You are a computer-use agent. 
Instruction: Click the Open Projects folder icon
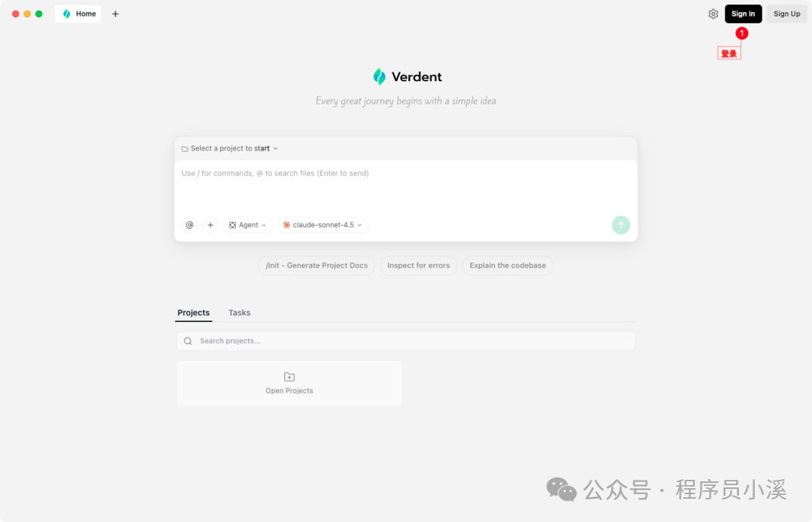(289, 377)
